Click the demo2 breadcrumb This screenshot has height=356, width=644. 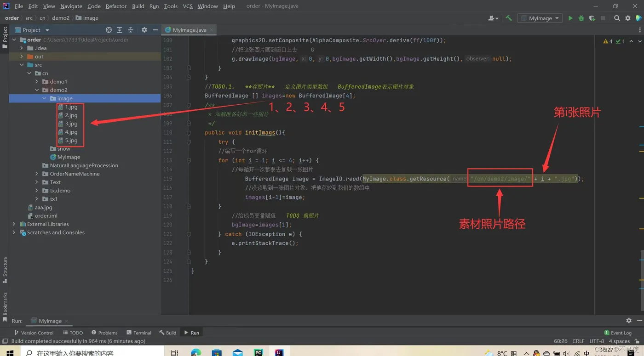60,18
